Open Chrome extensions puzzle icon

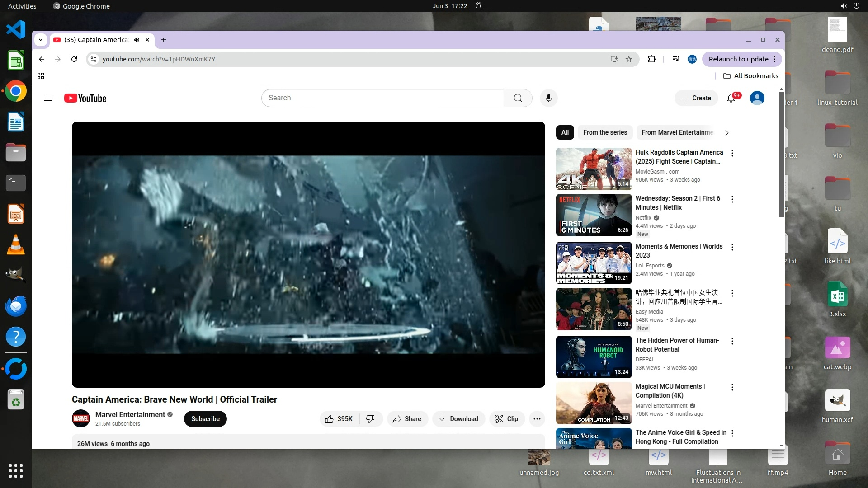click(x=651, y=59)
